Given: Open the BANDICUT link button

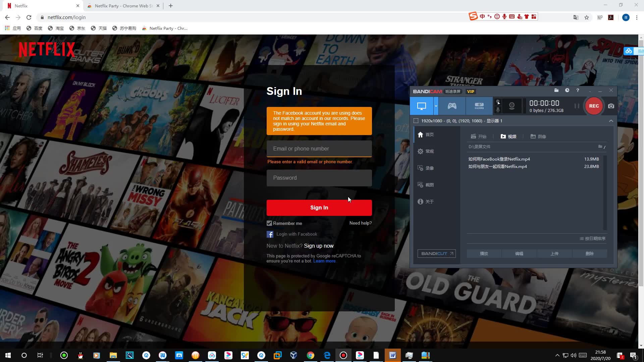Looking at the screenshot, I should [436, 253].
